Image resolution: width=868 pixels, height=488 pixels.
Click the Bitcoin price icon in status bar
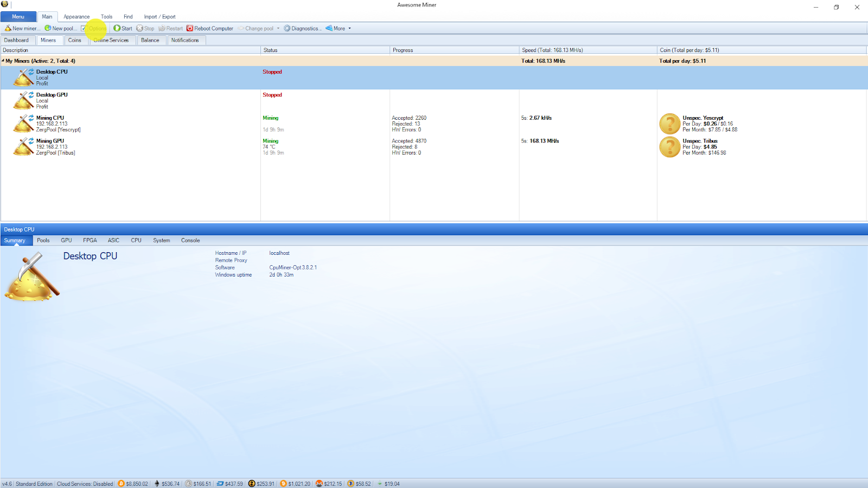[x=120, y=483]
